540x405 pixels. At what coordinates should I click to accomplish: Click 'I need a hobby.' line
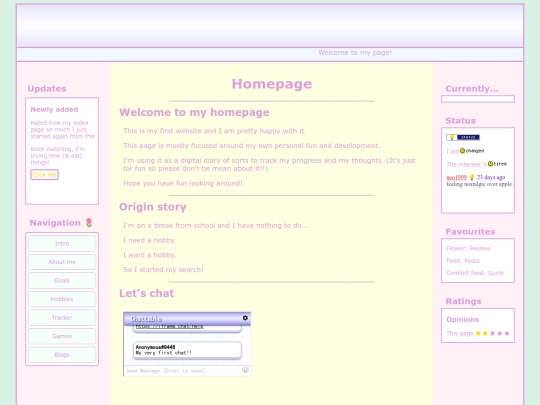(x=149, y=240)
